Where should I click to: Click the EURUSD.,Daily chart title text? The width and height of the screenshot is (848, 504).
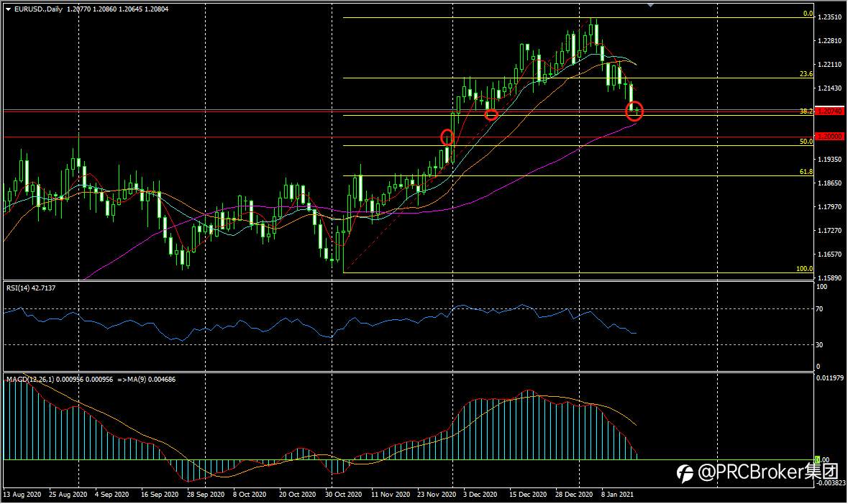pos(38,9)
